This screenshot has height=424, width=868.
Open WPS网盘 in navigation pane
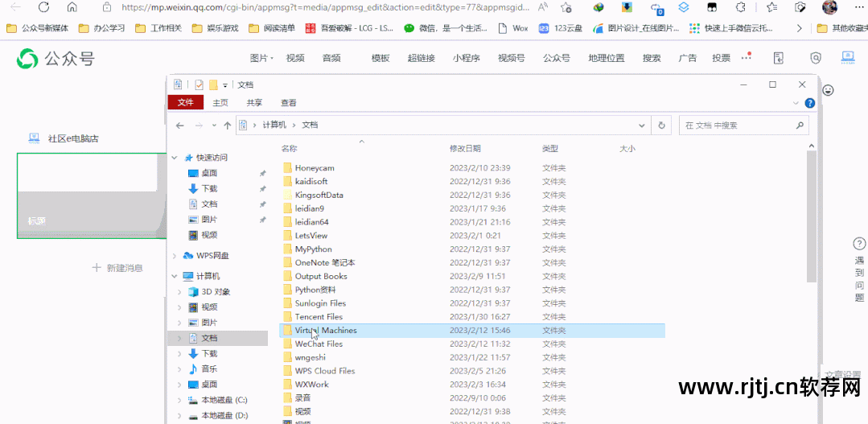212,256
